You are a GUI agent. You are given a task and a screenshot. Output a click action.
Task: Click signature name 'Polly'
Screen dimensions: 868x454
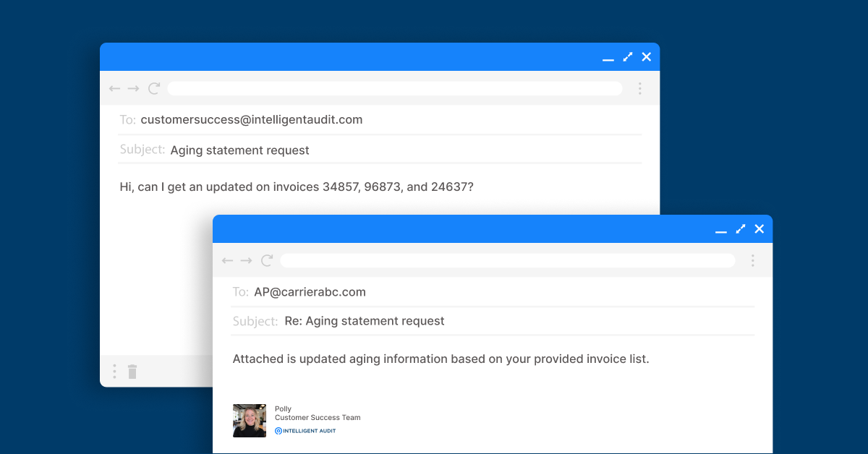pyautogui.click(x=283, y=409)
